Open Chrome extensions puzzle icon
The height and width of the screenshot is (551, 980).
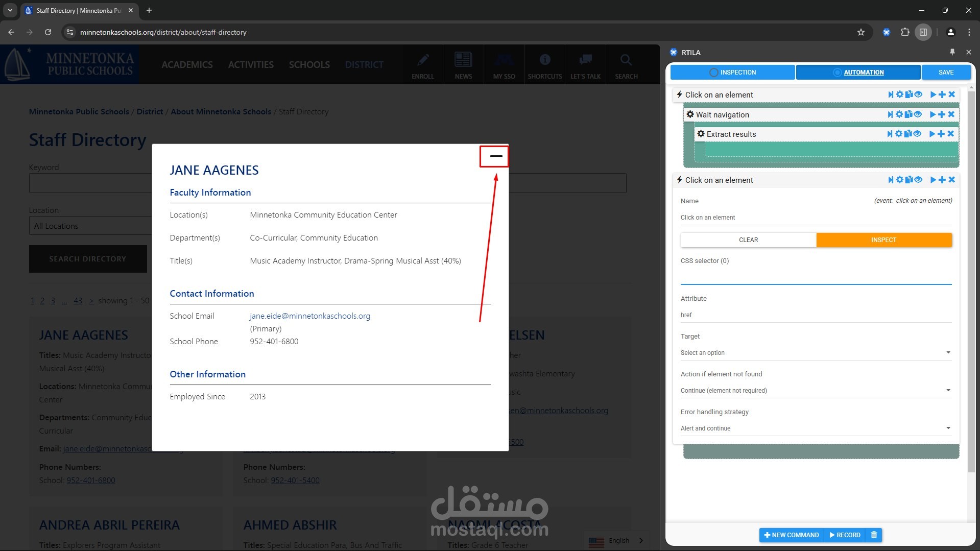[x=905, y=32]
